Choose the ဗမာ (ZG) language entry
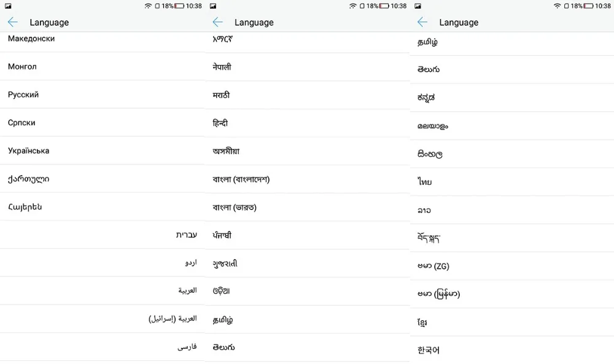This screenshot has width=614, height=364. click(x=433, y=266)
